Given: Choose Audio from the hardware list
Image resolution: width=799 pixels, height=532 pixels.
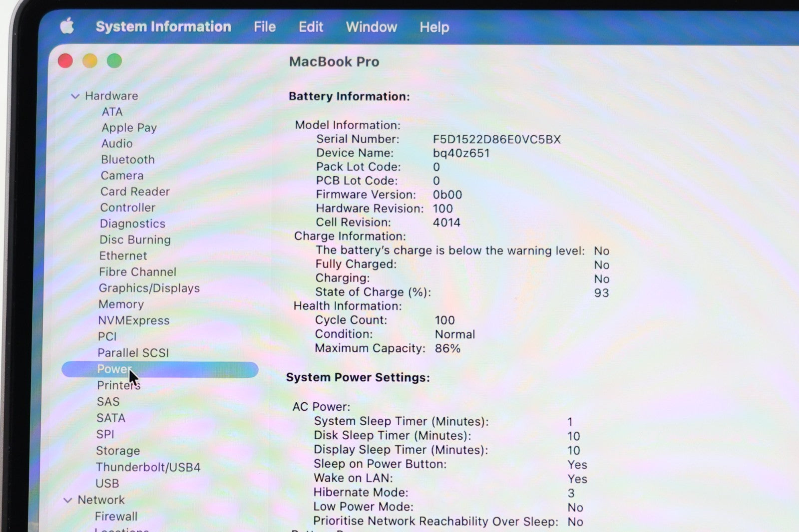Looking at the screenshot, I should pos(117,144).
